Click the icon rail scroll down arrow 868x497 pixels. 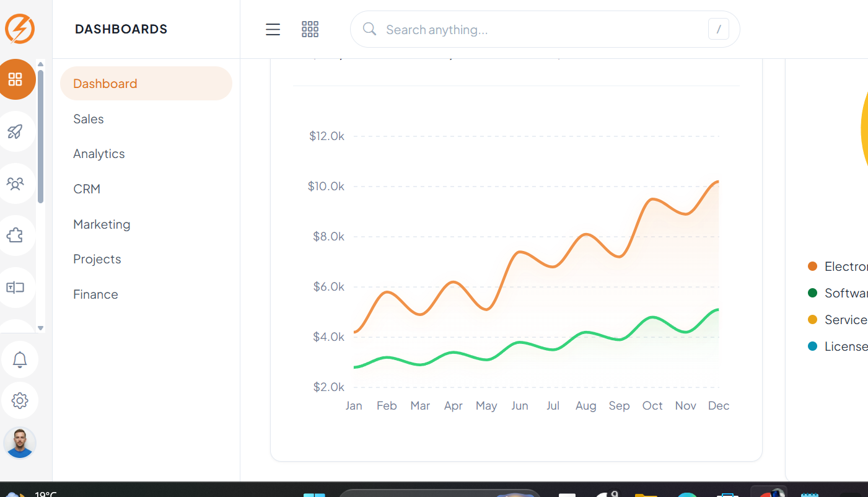pos(41,328)
